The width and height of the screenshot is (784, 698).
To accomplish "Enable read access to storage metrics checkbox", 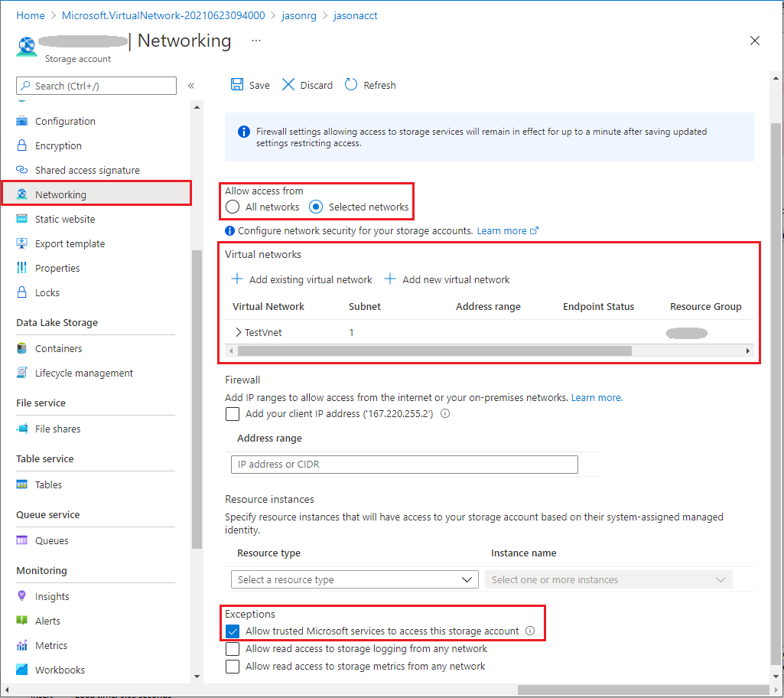I will click(233, 667).
